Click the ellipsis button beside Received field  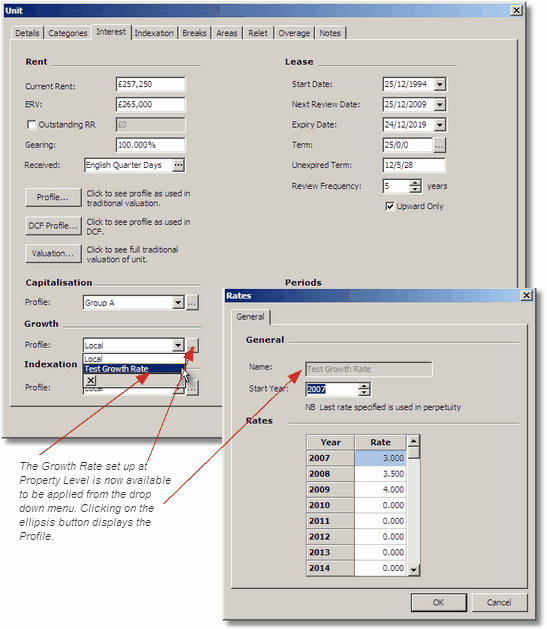click(178, 165)
